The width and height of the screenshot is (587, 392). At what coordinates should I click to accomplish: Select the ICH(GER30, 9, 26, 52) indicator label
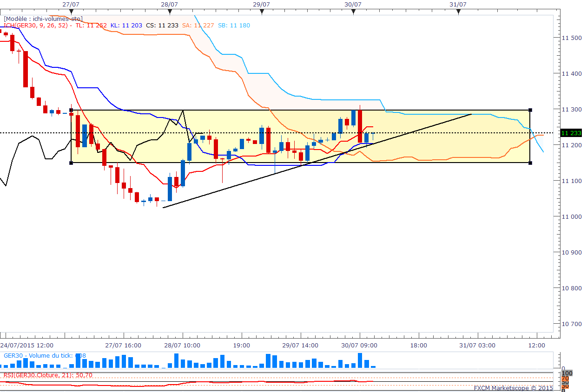point(36,26)
